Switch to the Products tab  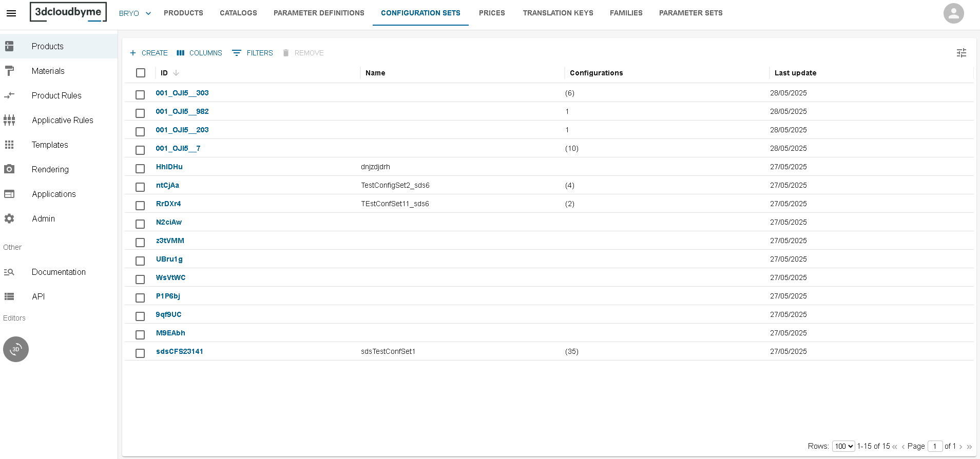coord(183,13)
